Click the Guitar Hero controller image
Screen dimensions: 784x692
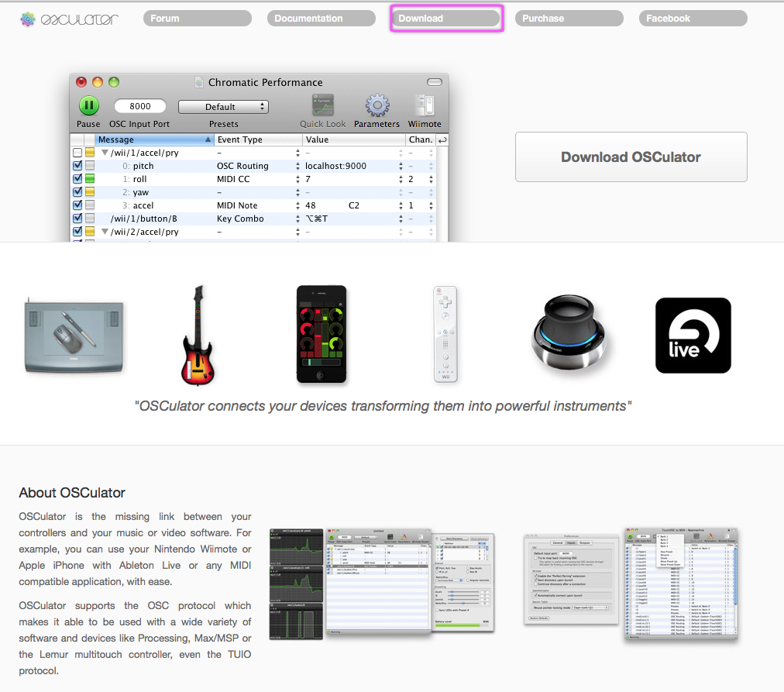coord(198,335)
